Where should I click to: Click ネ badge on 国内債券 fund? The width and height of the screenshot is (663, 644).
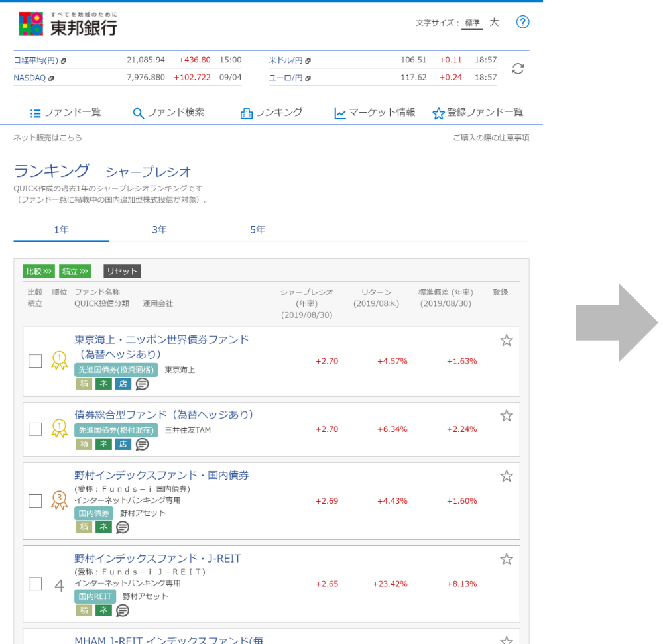click(103, 527)
